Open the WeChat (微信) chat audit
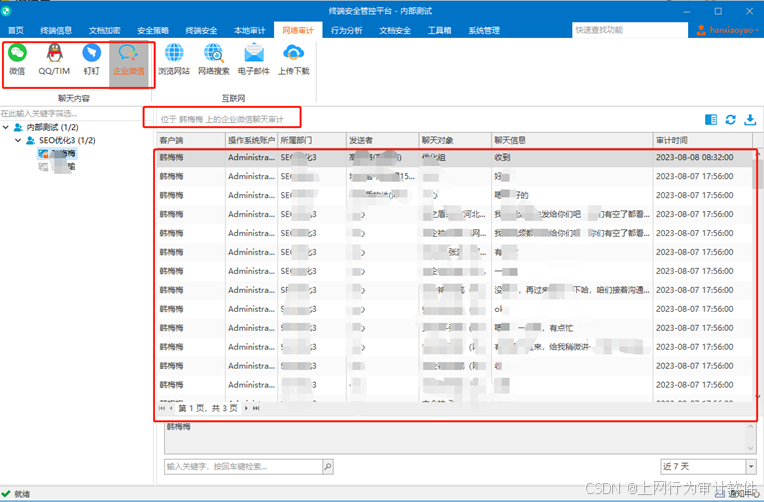 pos(17,59)
